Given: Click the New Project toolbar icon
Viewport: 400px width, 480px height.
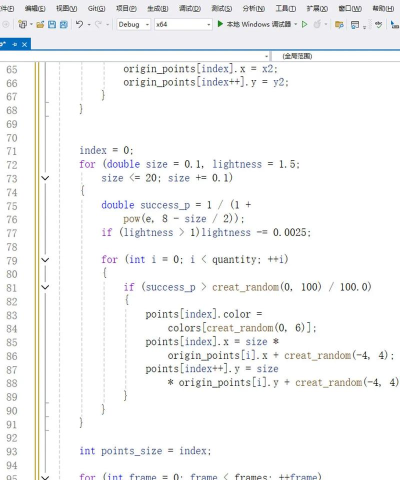Looking at the screenshot, I should 22,24.
